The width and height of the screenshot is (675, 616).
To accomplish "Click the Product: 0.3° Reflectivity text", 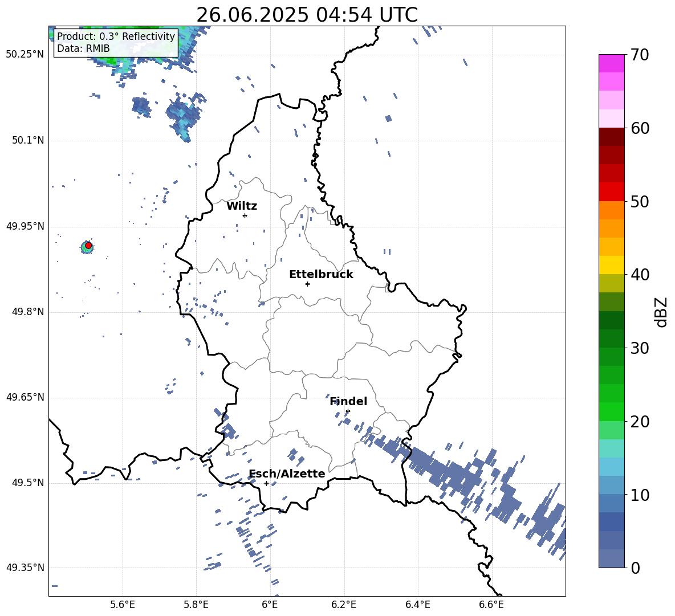I will [x=116, y=36].
